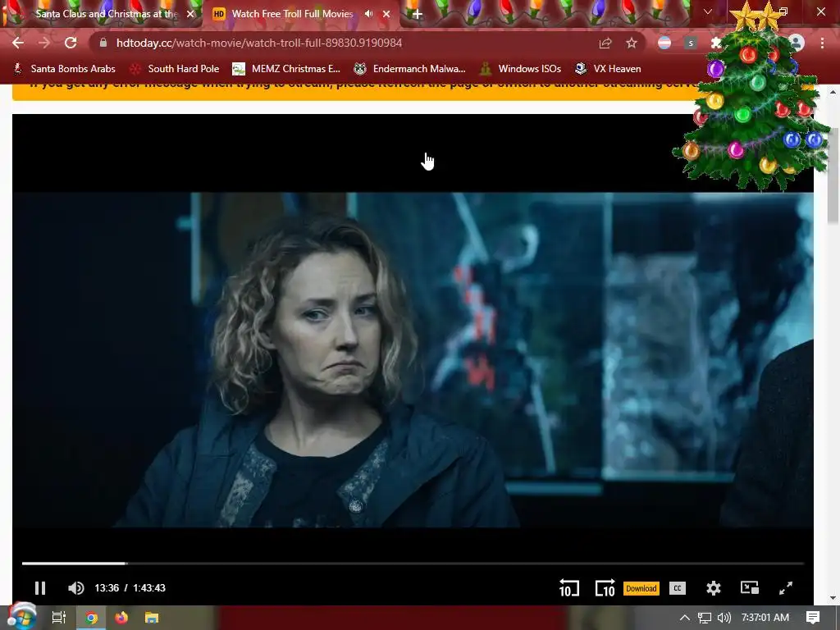840x630 pixels.
Task: Open Chrome three-dot menu
Action: point(822,43)
